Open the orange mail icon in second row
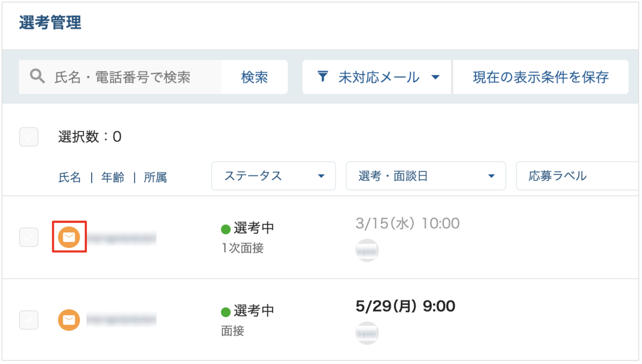Screen dimensions: 642x364 [69, 320]
